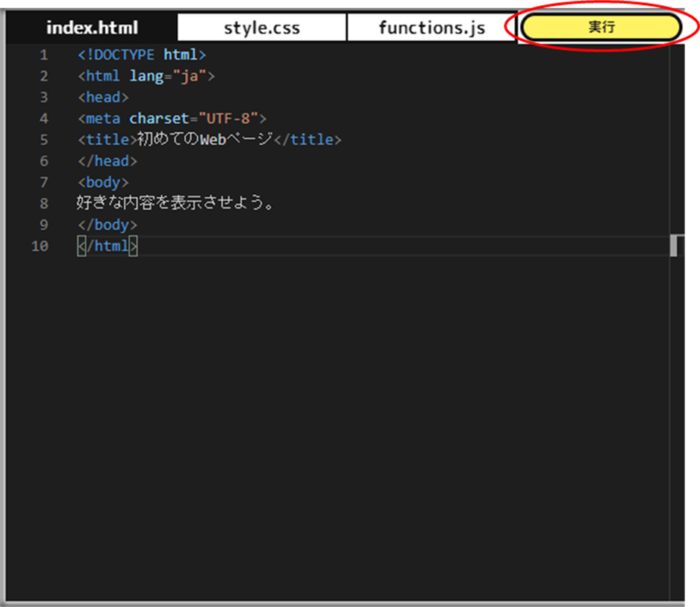Place cursor in the DOCTYPE html declaration
The height and width of the screenshot is (607, 700).
[x=142, y=55]
